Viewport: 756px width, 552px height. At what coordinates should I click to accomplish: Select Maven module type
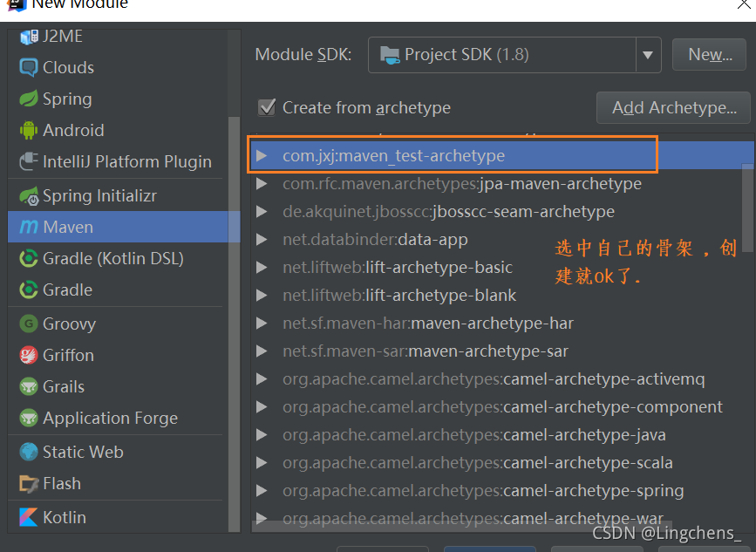point(118,227)
